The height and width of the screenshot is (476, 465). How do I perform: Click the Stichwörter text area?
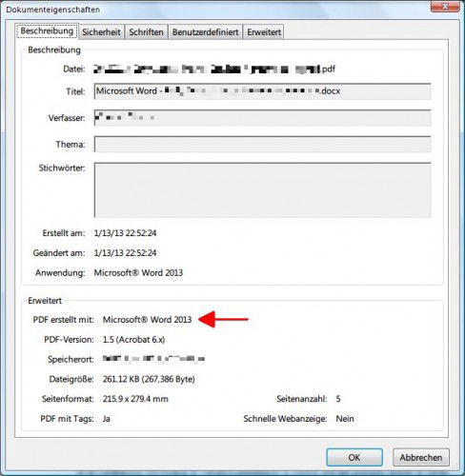click(262, 190)
